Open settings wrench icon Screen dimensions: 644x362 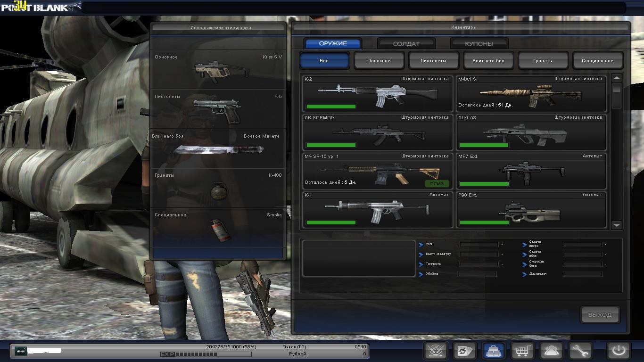580,351
